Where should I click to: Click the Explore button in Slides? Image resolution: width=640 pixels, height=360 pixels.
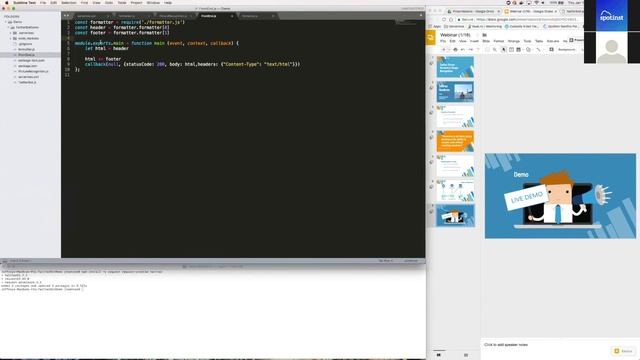623,351
